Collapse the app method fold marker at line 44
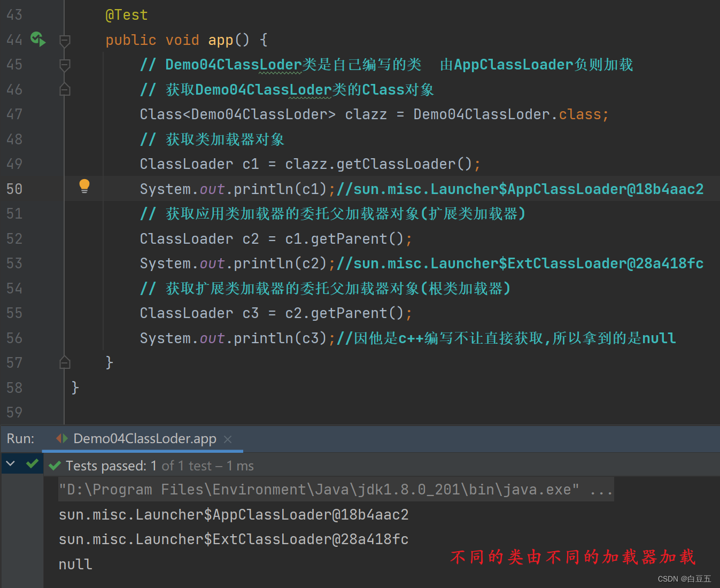720x588 pixels. tap(65, 40)
